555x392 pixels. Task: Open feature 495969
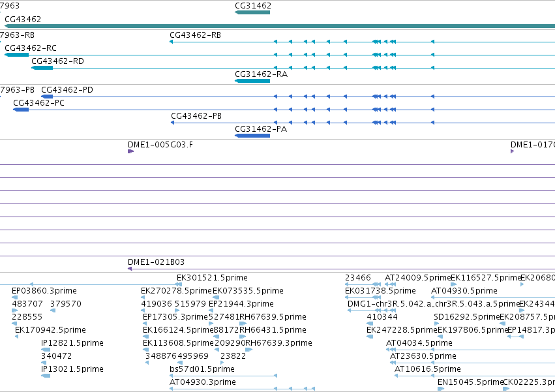(192, 356)
